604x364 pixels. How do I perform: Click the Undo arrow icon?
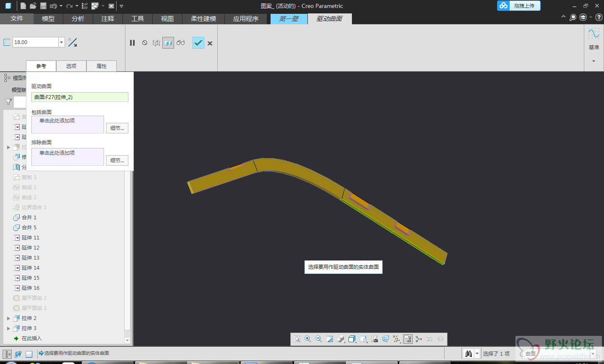click(x=53, y=6)
